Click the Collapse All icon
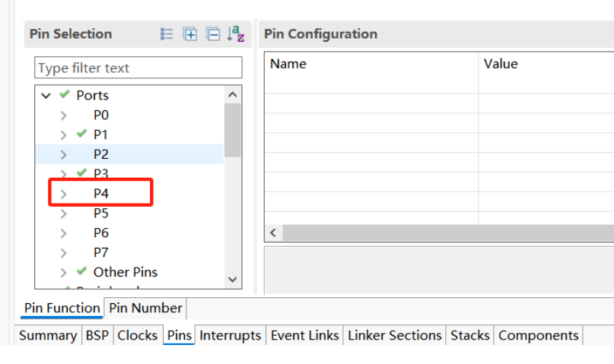This screenshot has height=364, width=614. [x=213, y=34]
